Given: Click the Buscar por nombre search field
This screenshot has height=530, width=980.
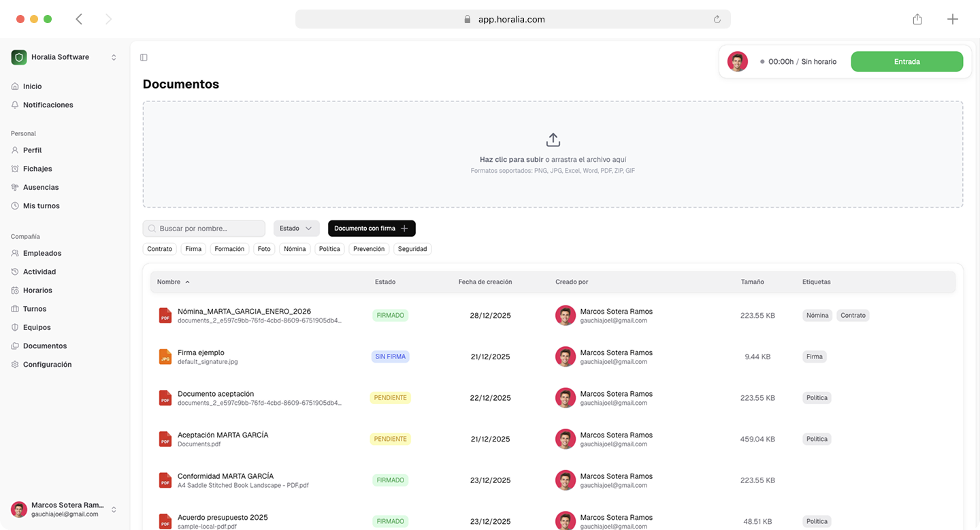Looking at the screenshot, I should point(204,229).
